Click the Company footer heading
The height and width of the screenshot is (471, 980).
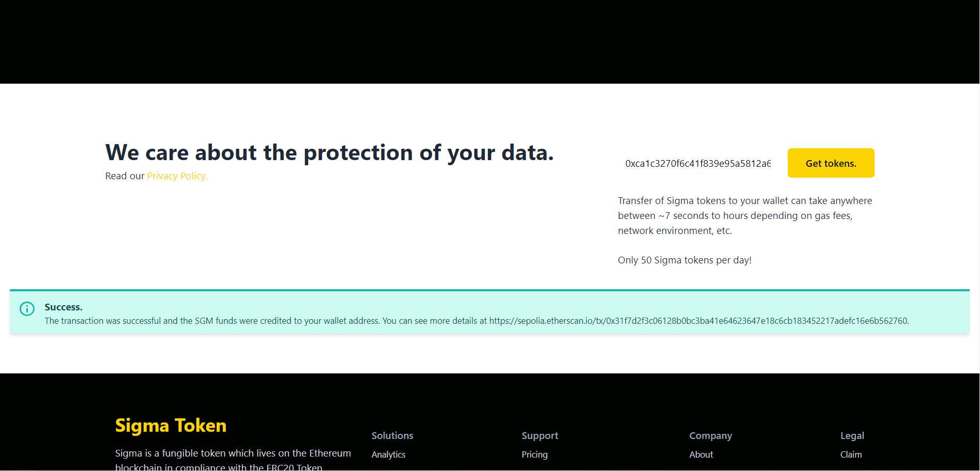(x=710, y=435)
